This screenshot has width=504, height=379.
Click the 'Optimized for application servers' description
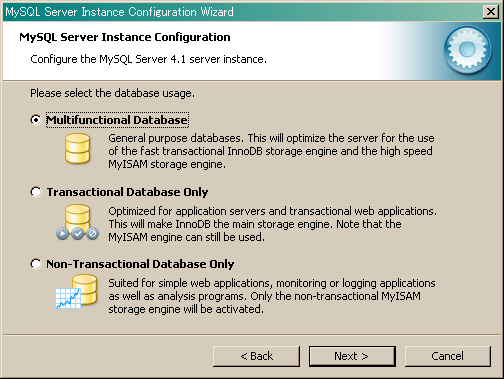(x=272, y=224)
